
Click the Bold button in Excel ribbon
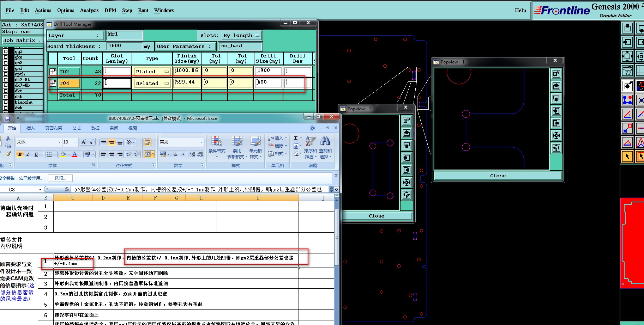tap(20, 154)
